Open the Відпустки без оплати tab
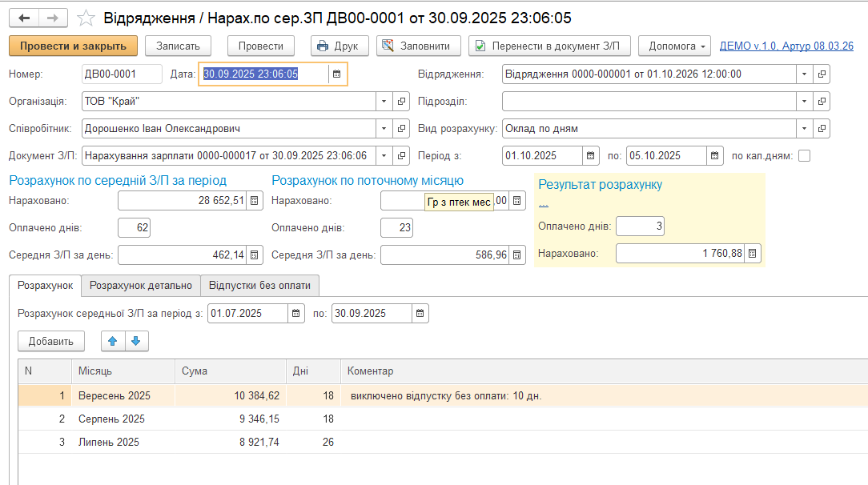This screenshot has width=868, height=485. click(x=259, y=286)
